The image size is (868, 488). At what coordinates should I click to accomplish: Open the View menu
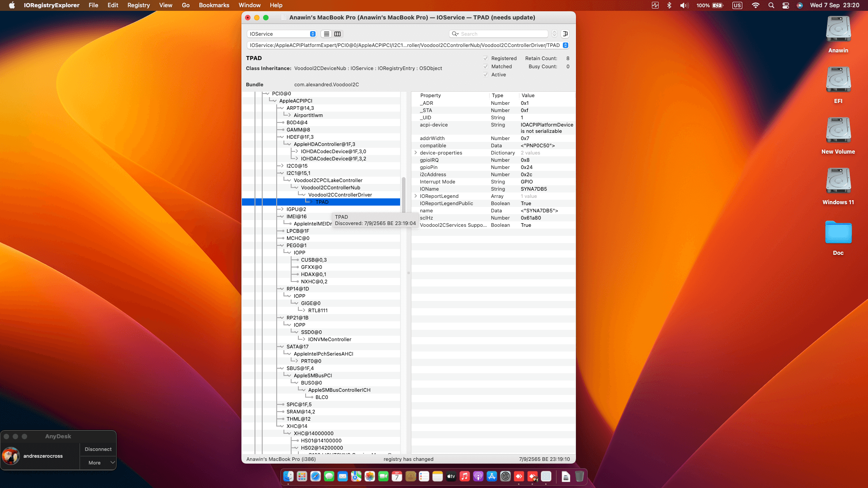[x=165, y=5]
